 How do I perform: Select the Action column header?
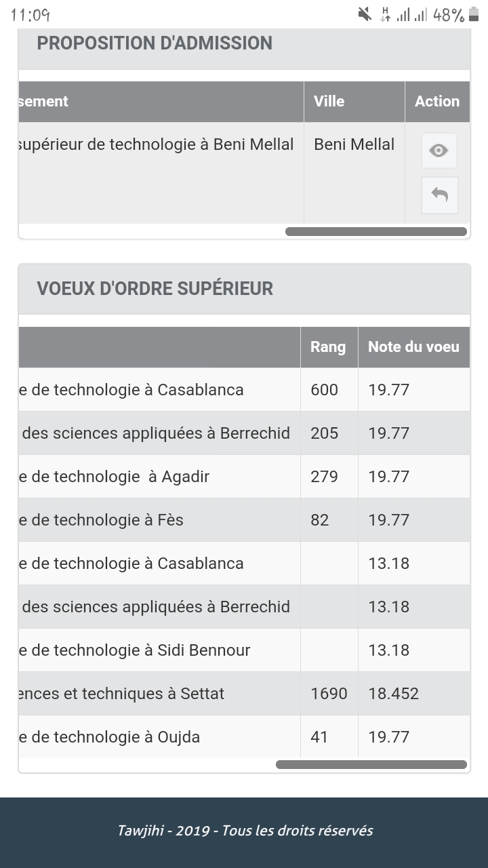[437, 102]
